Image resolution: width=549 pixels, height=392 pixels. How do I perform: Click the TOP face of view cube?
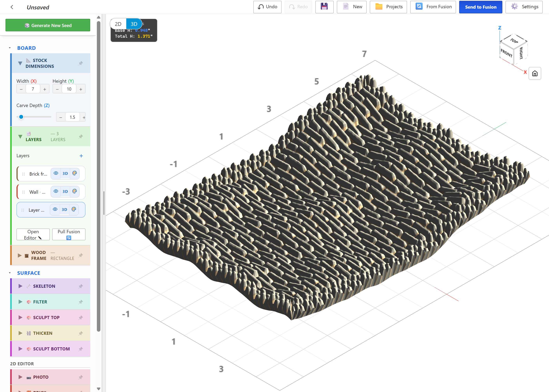(x=514, y=41)
